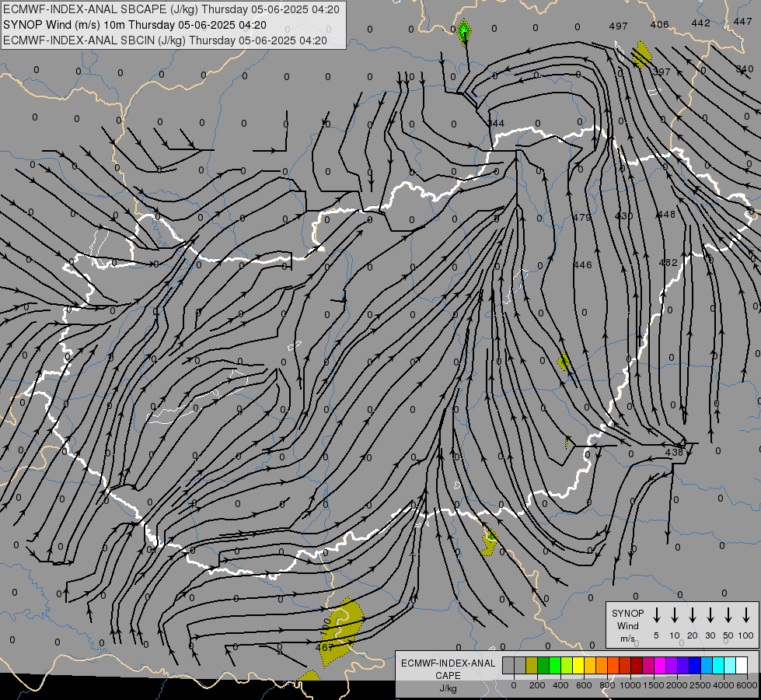
Task: Click the SYNOP Wind 10m title line
Action: [135, 25]
